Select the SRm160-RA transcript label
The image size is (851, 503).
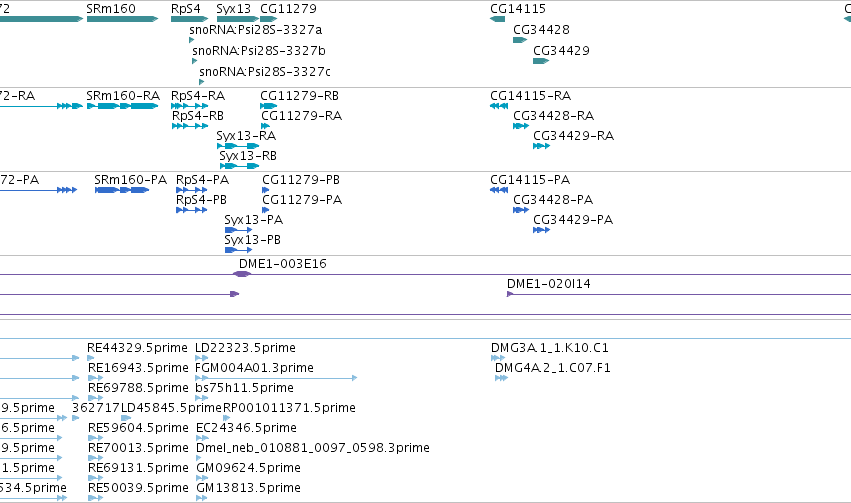pos(123,96)
